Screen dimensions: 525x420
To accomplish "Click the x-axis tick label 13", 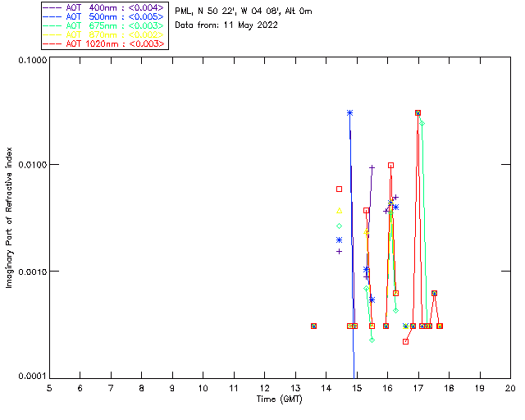I will (x=295, y=389).
